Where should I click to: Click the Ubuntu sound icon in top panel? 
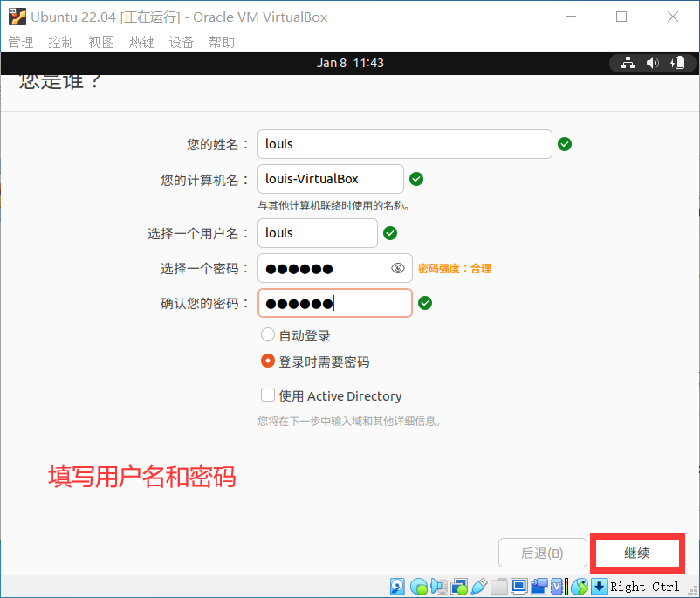650,62
